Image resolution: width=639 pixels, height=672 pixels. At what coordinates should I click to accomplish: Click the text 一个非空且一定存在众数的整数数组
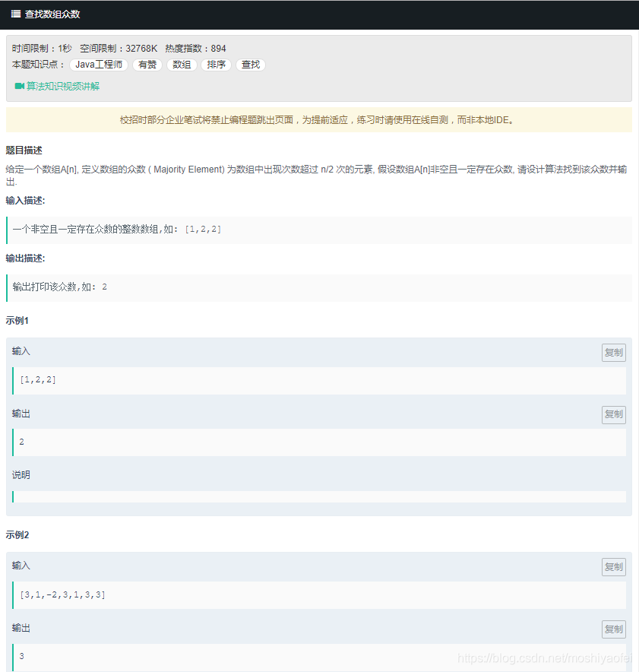(x=85, y=230)
